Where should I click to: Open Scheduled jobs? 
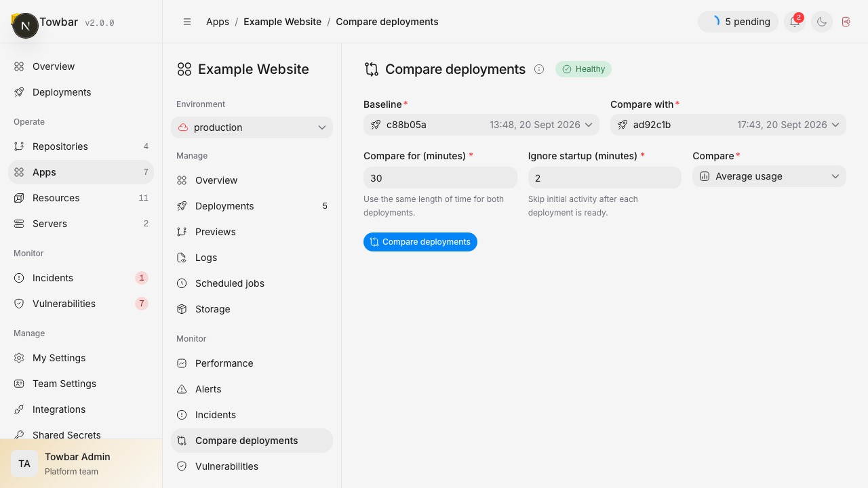tap(252, 283)
